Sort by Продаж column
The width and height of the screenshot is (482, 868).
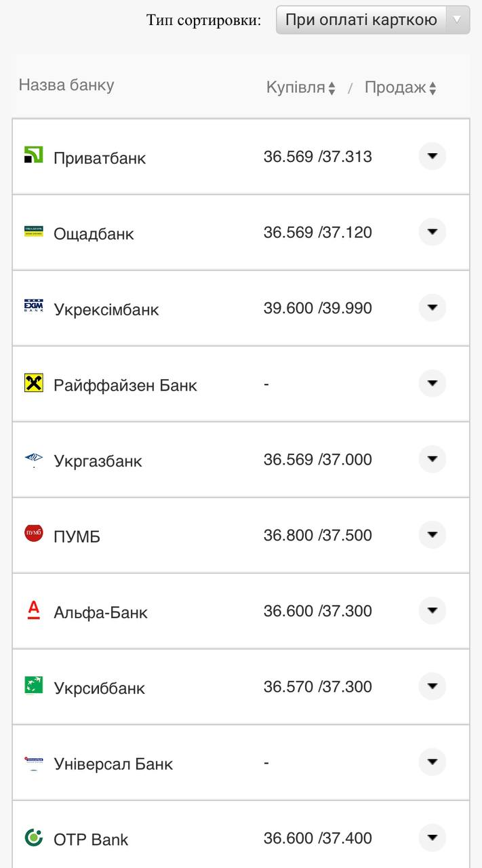(400, 87)
